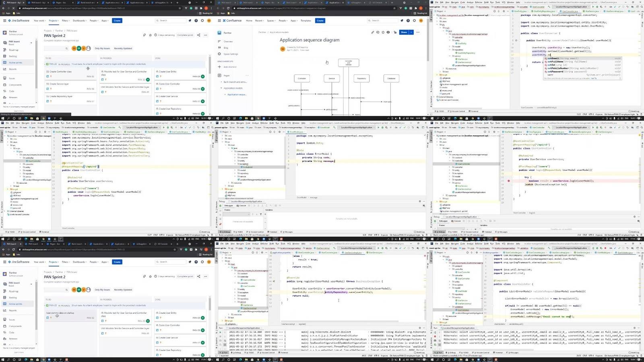The width and height of the screenshot is (644, 362).
Task: Open the Create repository layer Jira card
Action: (x=70, y=99)
